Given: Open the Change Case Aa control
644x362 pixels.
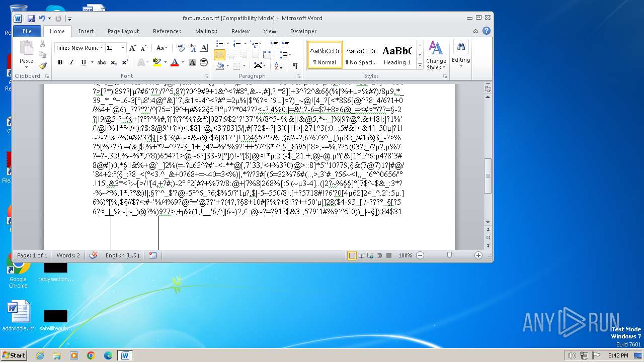Looking at the screenshot, I should pos(162,48).
